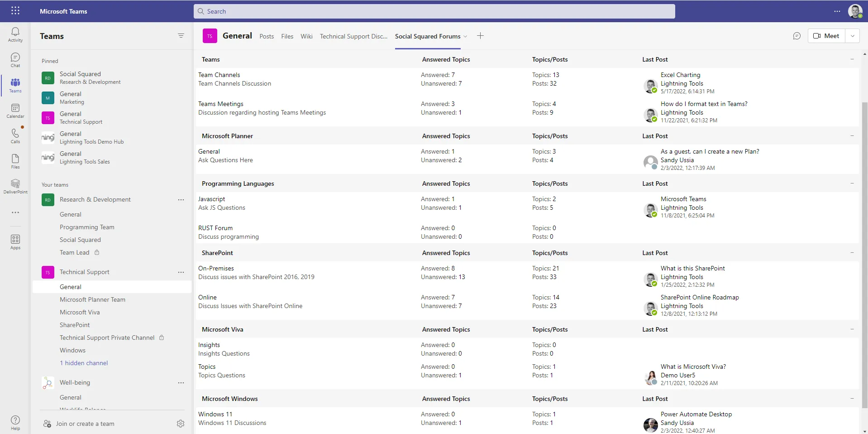Open the app launcher waffle menu
The height and width of the screenshot is (434, 868).
15,10
